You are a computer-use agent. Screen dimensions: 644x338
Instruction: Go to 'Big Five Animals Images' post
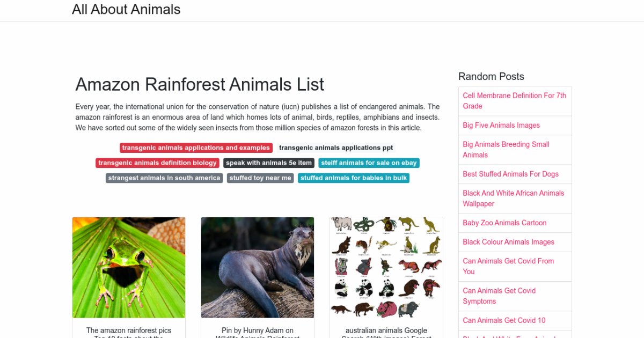point(501,126)
